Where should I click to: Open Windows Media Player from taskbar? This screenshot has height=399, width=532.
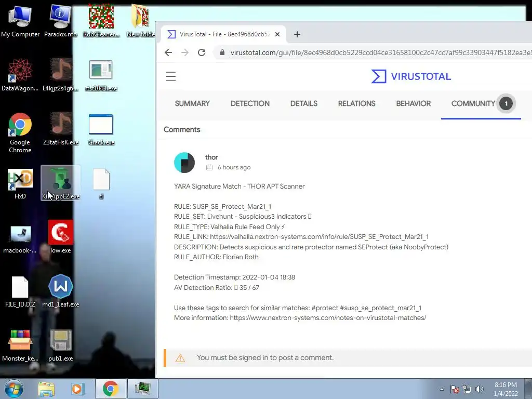[78, 389]
